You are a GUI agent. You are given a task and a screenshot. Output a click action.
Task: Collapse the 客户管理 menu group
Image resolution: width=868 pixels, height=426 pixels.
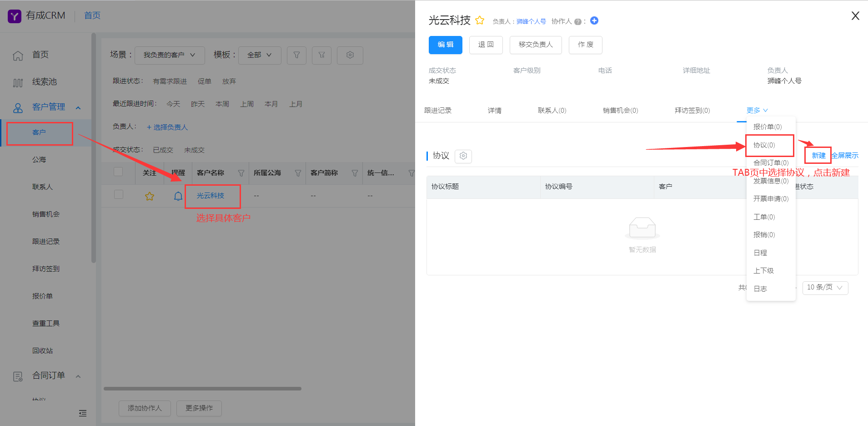pos(78,108)
